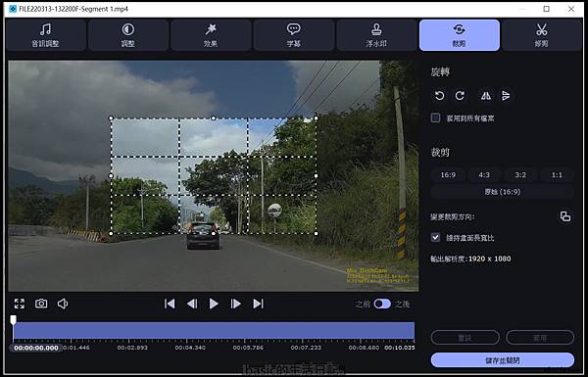588x377 pixels.
Task: Click the 00:08.680 timeline label
Action: [x=364, y=348]
